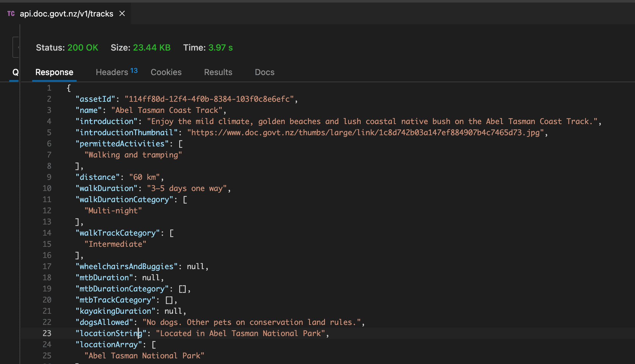Click the "mtbTrackCategory" key
This screenshot has width=635, height=364.
point(115,300)
